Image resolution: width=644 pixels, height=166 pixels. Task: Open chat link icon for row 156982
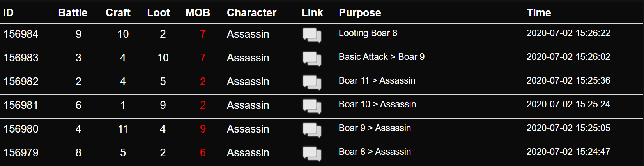click(x=312, y=82)
